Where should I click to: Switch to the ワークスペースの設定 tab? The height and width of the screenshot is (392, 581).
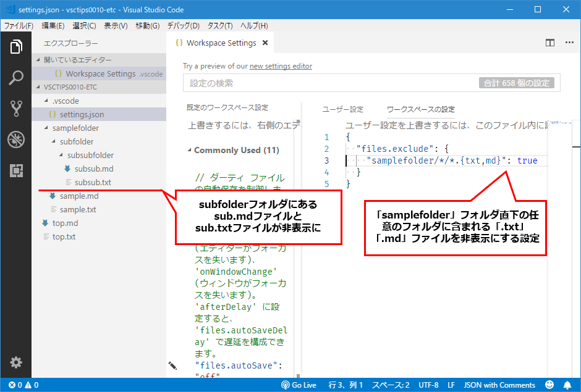point(420,109)
